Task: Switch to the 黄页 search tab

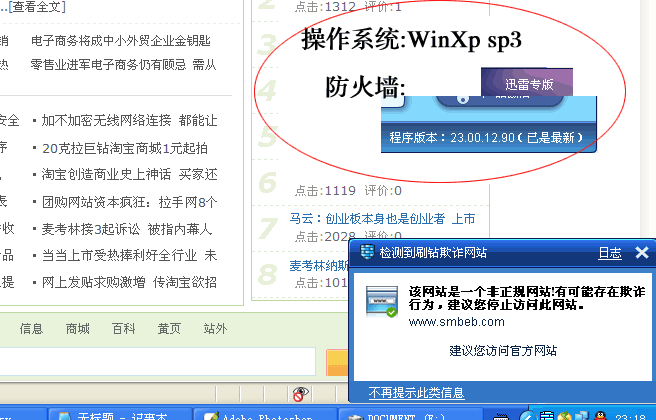Action: click(x=169, y=329)
